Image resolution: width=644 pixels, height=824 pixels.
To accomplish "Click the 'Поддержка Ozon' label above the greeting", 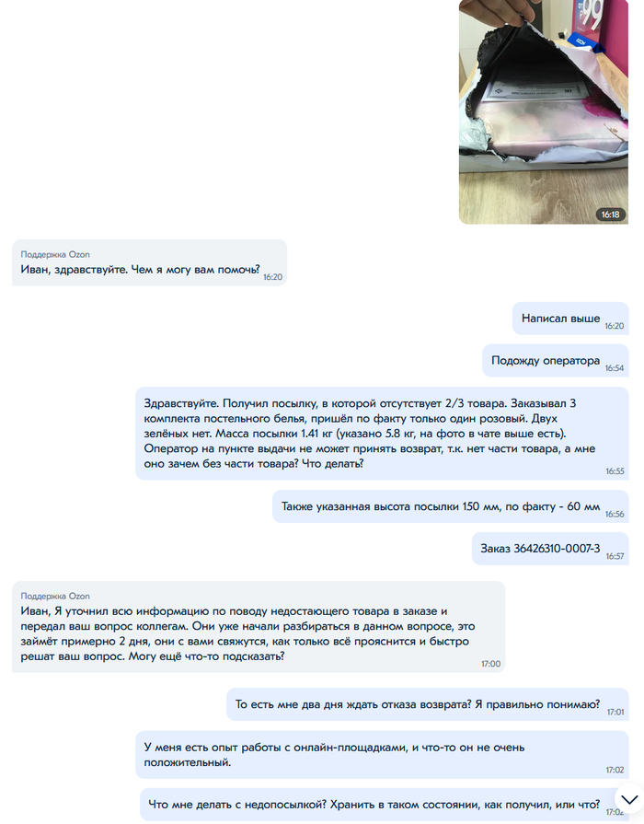I will coord(55,254).
